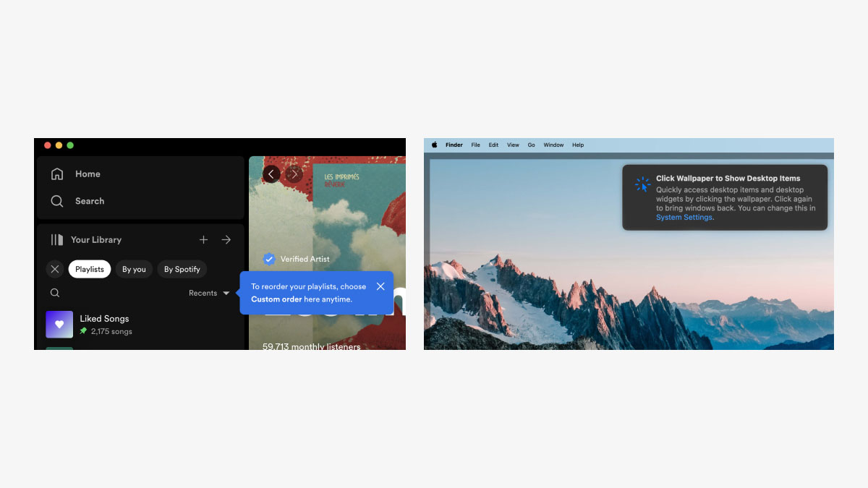The image size is (868, 488).
Task: Open the library search magnifier icon
Action: [x=54, y=293]
